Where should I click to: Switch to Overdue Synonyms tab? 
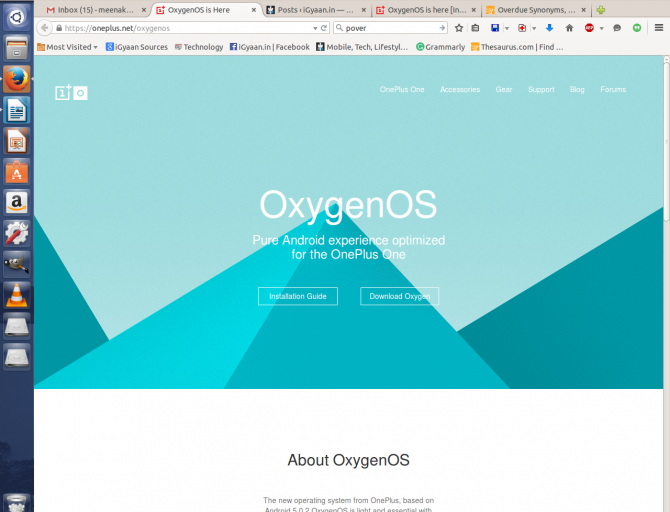[534, 10]
